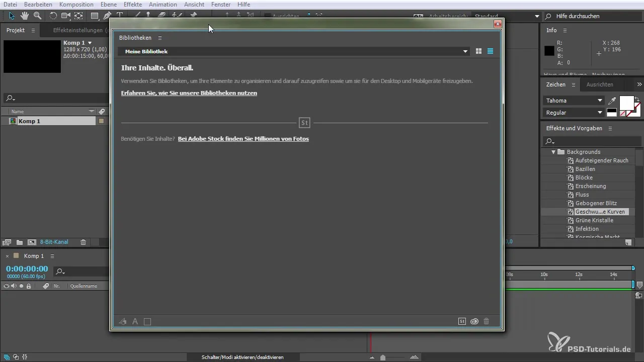
Task: Open Regular font style dropdown
Action: [574, 113]
